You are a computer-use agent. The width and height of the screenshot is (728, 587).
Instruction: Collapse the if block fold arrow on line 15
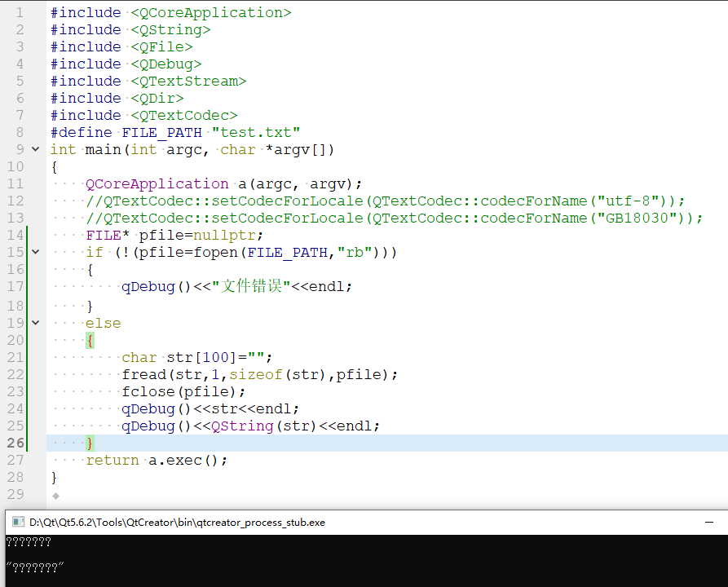(x=35, y=252)
